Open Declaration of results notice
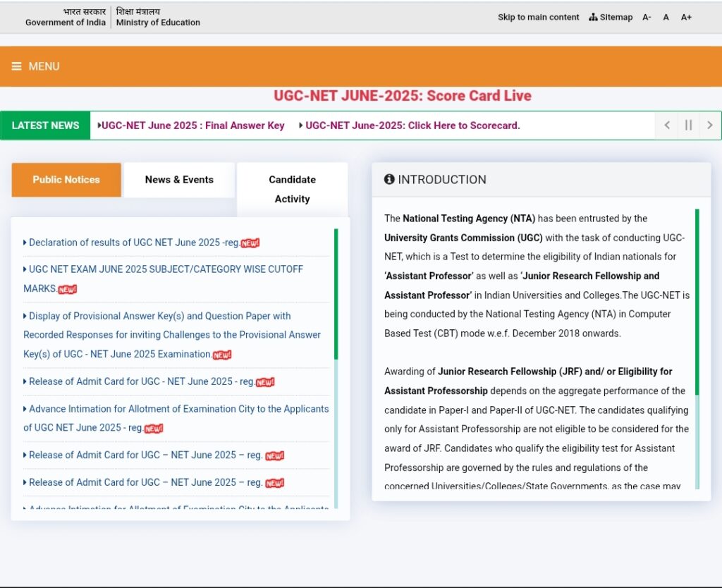The image size is (722, 588). pos(134,243)
